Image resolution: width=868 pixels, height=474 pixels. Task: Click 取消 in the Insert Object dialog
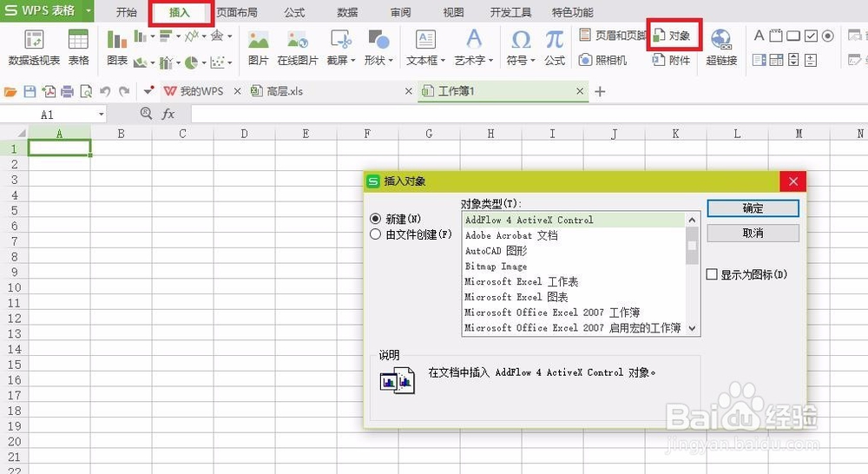click(x=753, y=234)
